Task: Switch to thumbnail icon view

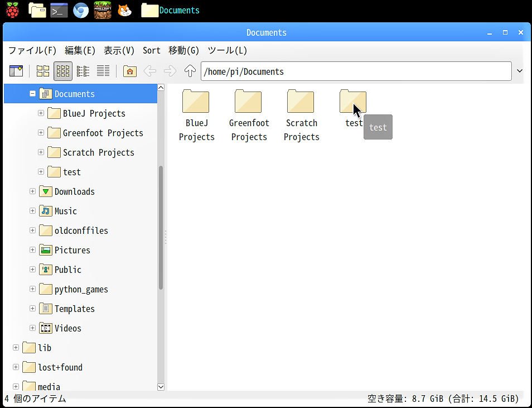Action: [63, 71]
